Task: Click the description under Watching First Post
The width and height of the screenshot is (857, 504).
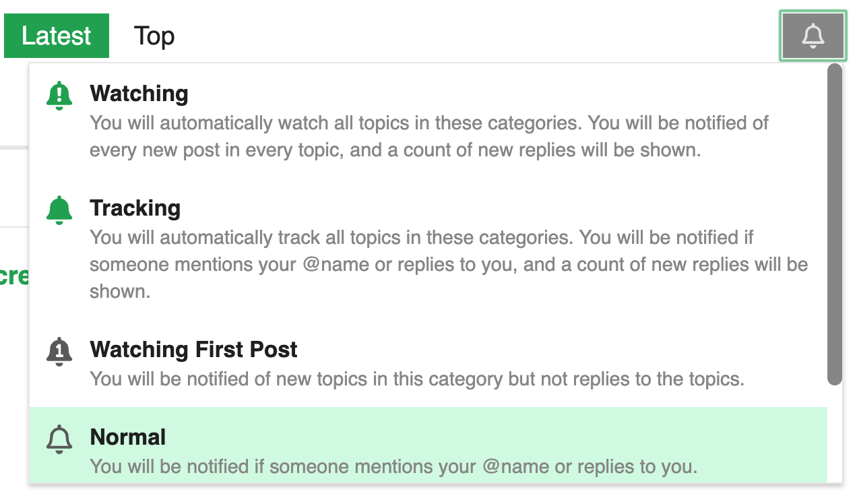Action: pyautogui.click(x=416, y=379)
